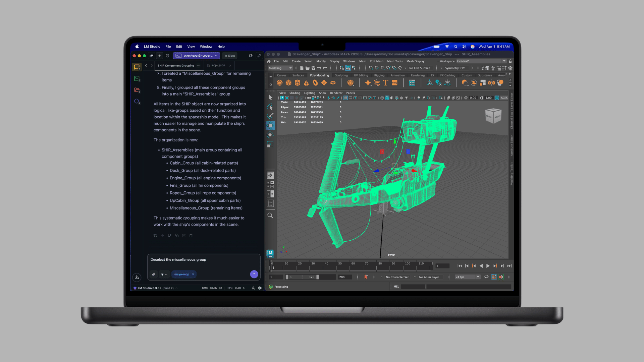Viewport: 644px width, 362px height.
Task: Open LM Studio developer terminal sidebar icon
Action: click(137, 79)
